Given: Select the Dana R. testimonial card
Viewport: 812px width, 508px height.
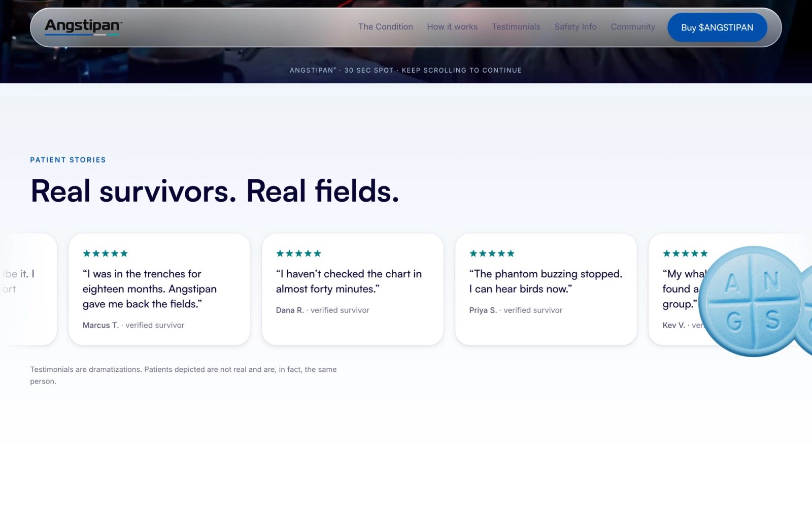Looking at the screenshot, I should [x=353, y=290].
